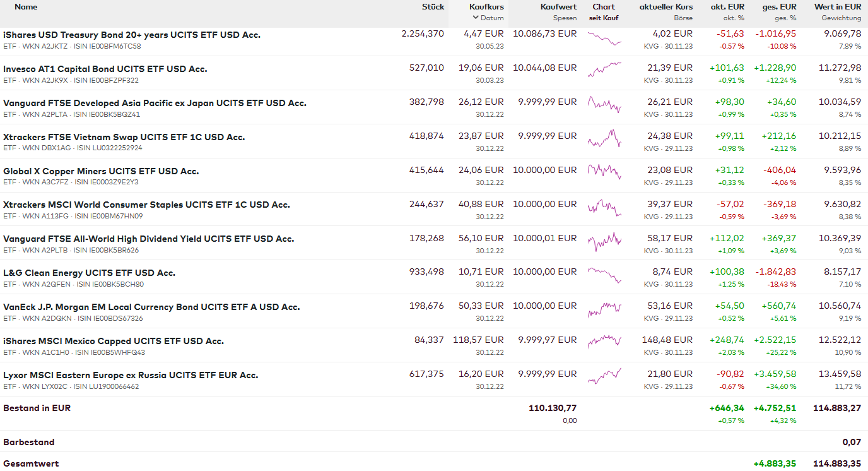Viewport: 868px width, 471px height.
Task: Open sparkline chart for Invesco AT1 Capital Bond
Action: (604, 69)
